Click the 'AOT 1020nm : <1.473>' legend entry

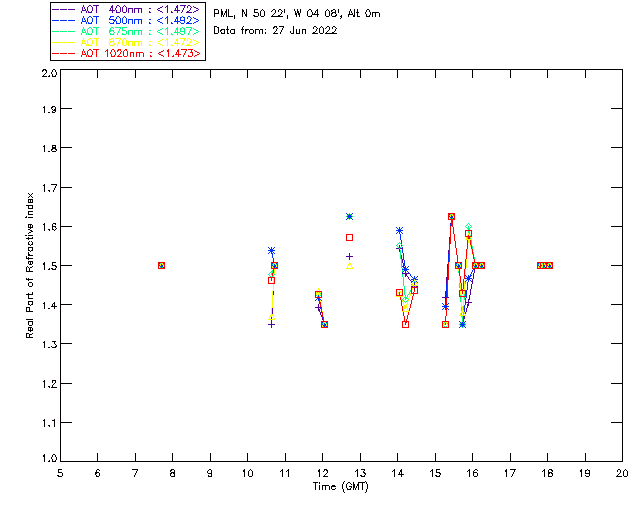point(126,53)
